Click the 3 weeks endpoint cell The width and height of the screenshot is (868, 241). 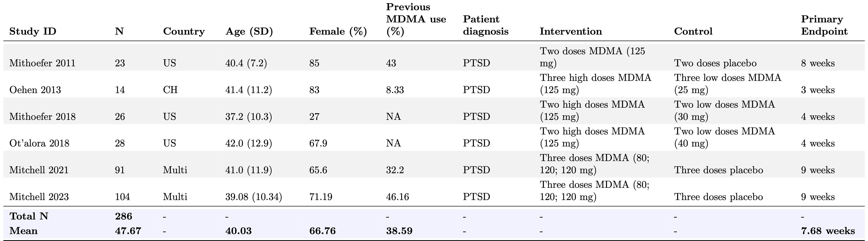point(818,90)
